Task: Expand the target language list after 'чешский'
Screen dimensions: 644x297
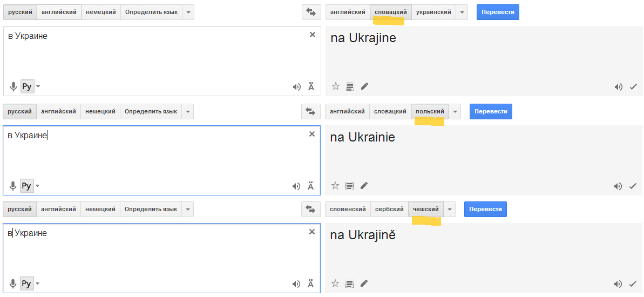Action: click(x=450, y=209)
